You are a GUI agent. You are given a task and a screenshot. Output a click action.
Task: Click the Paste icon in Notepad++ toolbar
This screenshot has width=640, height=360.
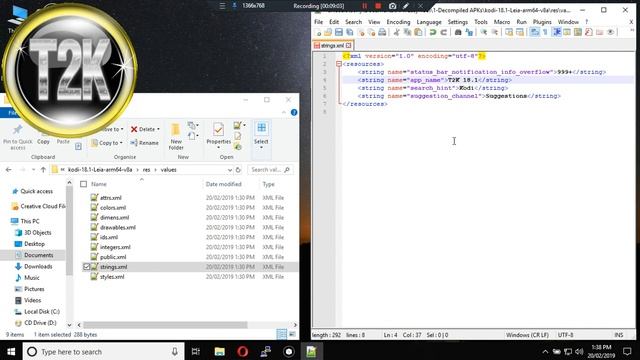pos(418,33)
